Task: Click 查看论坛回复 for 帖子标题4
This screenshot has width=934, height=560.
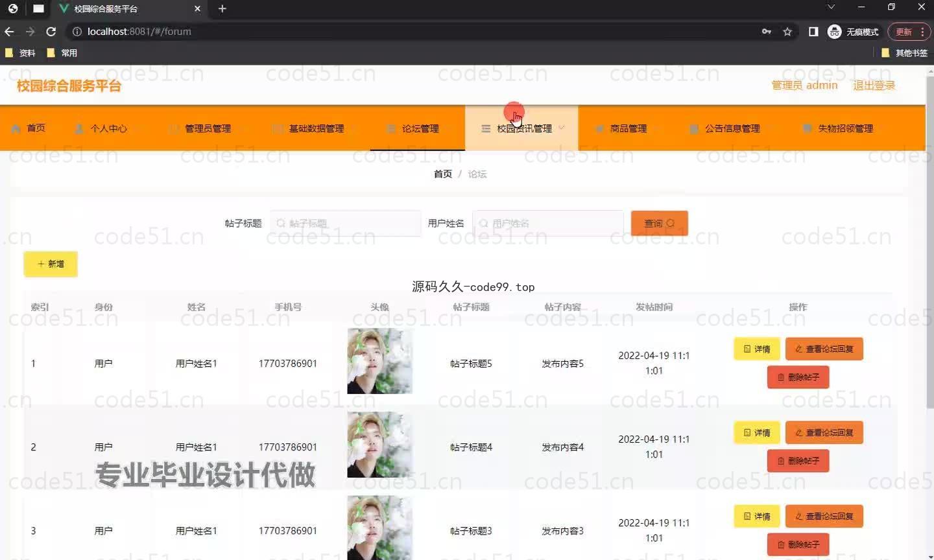Action: [x=824, y=432]
